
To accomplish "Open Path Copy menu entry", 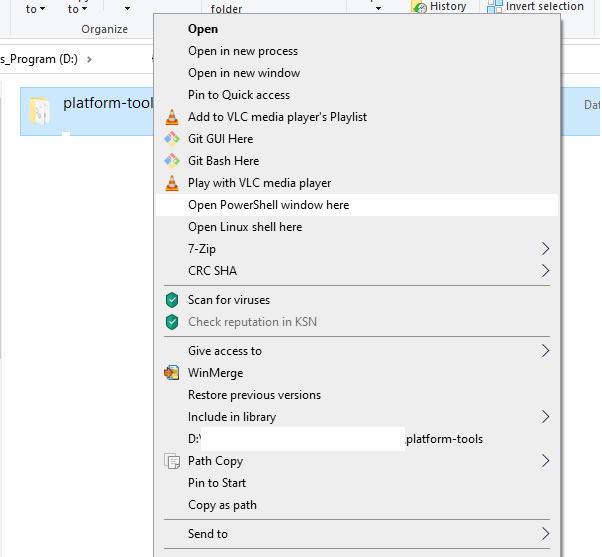I will [357, 461].
